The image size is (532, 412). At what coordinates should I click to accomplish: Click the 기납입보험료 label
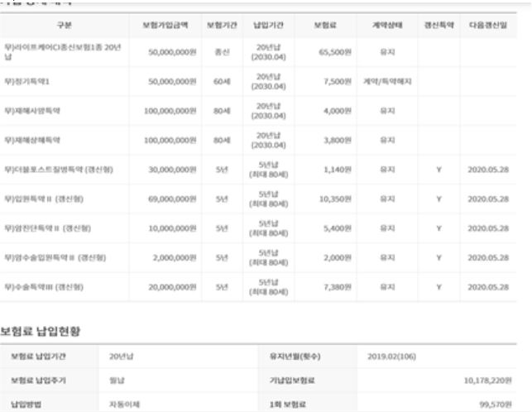(x=292, y=381)
